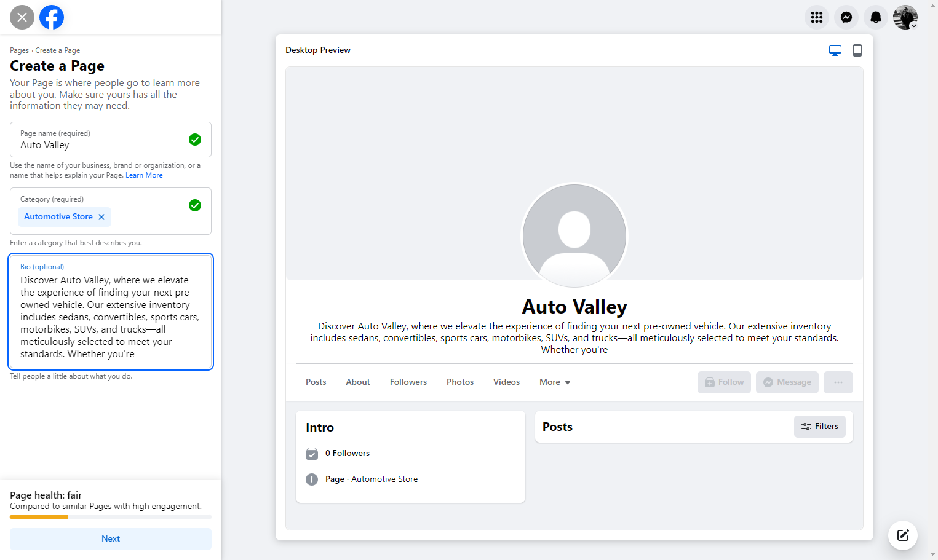938x560 pixels.
Task: Click the Desktop Preview label
Action: pos(318,50)
